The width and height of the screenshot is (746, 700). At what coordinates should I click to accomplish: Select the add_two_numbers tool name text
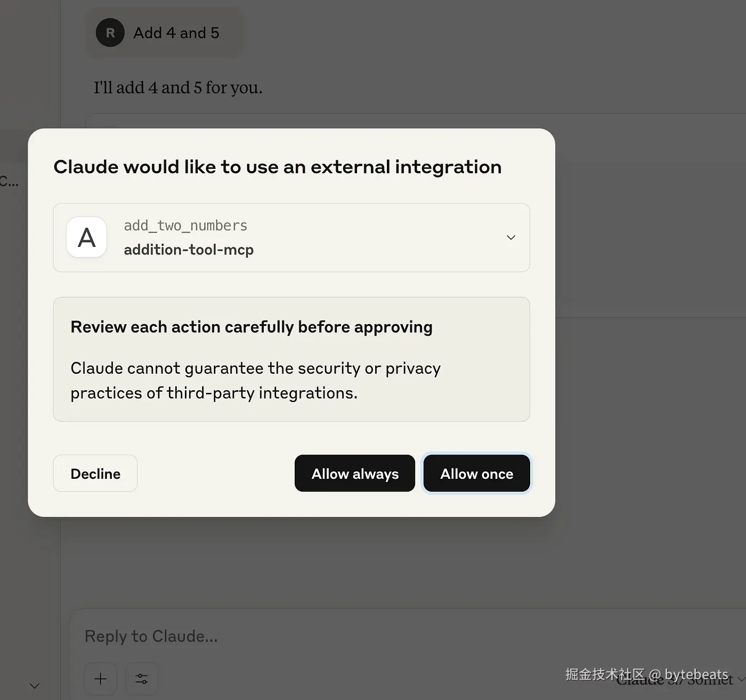185,226
